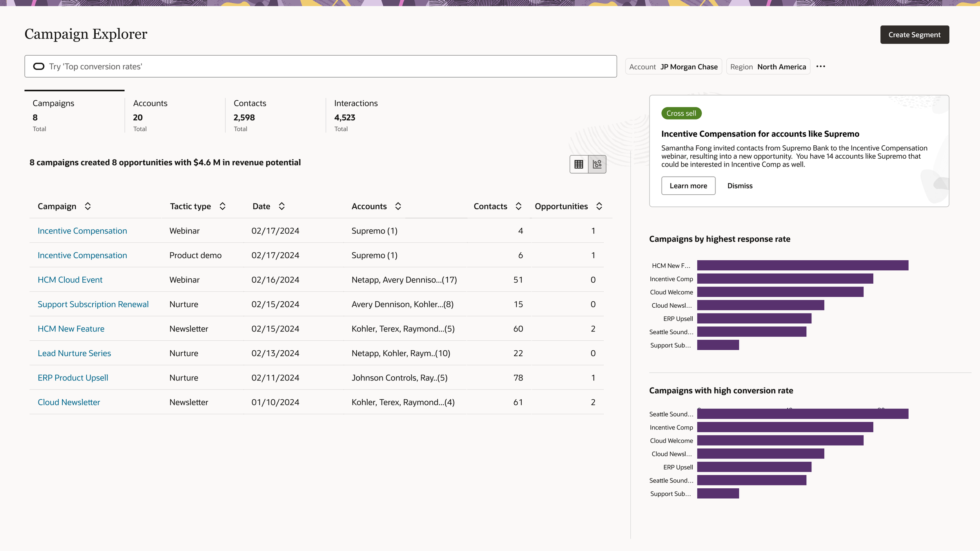Screen dimensions: 980x551
Task: Sort by Accounts column arrows
Action: 398,206
